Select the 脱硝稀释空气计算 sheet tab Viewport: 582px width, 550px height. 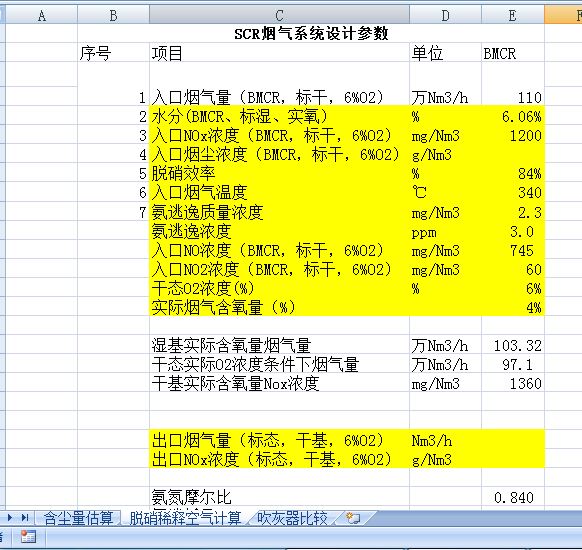(x=185, y=518)
